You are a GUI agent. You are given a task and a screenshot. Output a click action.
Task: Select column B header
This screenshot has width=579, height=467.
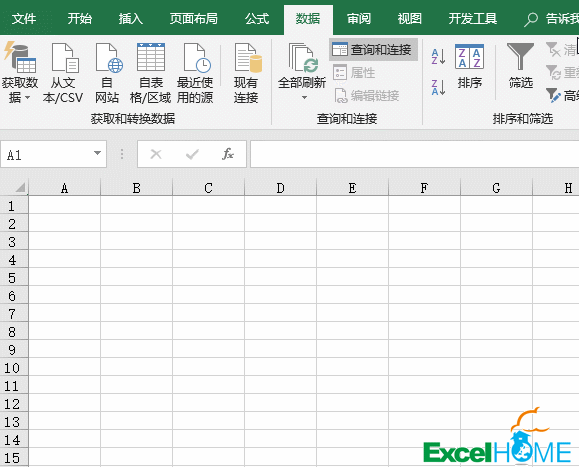(x=137, y=188)
